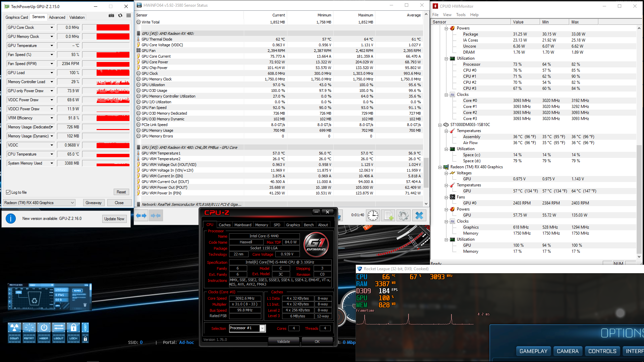
Task: Click the Reset button in GPU-Z
Action: 121,192
